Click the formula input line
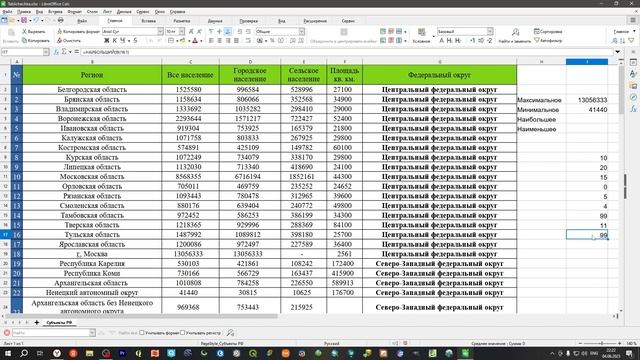Screen dimensions: 640x360 pyautogui.click(x=347, y=52)
